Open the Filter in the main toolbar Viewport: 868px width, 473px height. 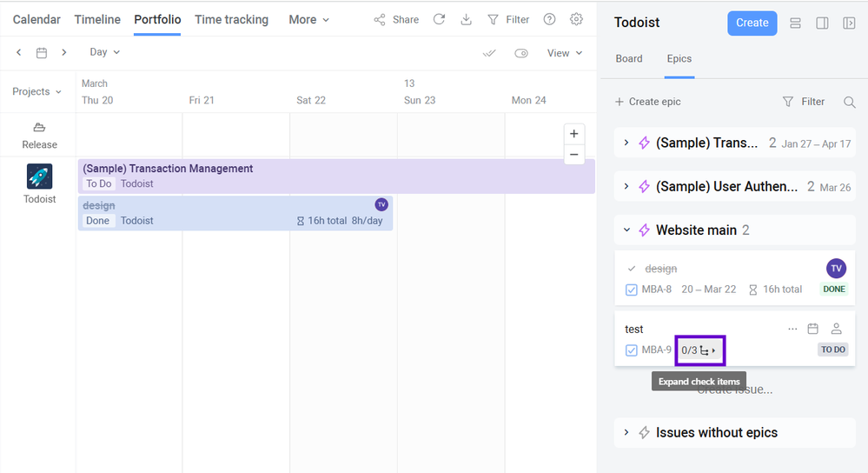(509, 19)
